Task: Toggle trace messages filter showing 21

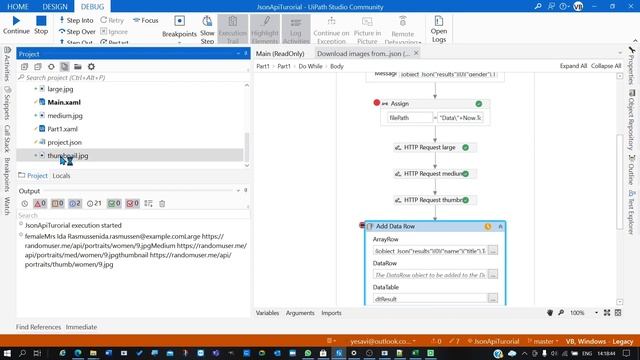Action: pos(94,203)
